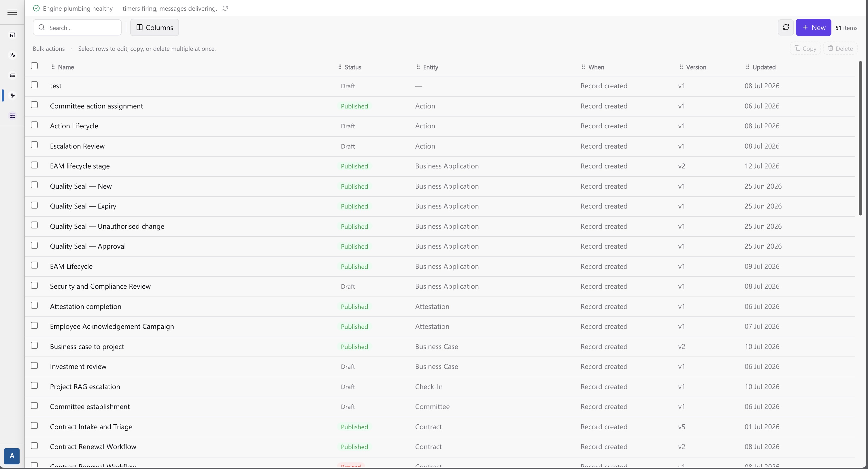Open the sliders settings sidebar icon
The height and width of the screenshot is (469, 868).
(x=12, y=116)
